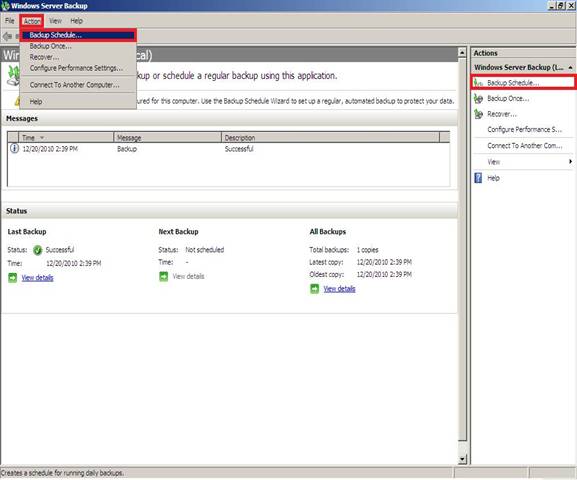Image resolution: width=577 pixels, height=480 pixels.
Task: Open View details link under All Backups
Action: click(x=339, y=289)
